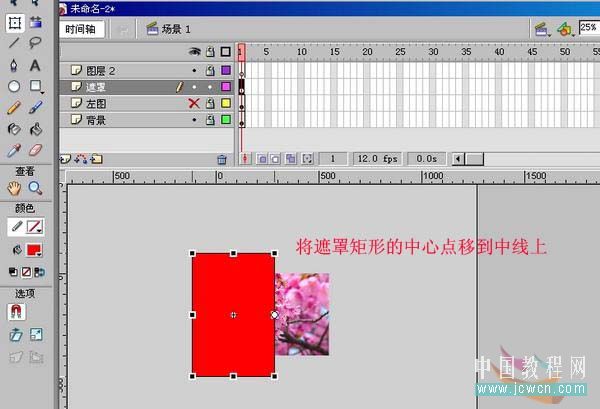The width and height of the screenshot is (600, 409).
Task: Select the Hand tool
Action: pyautogui.click(x=14, y=188)
